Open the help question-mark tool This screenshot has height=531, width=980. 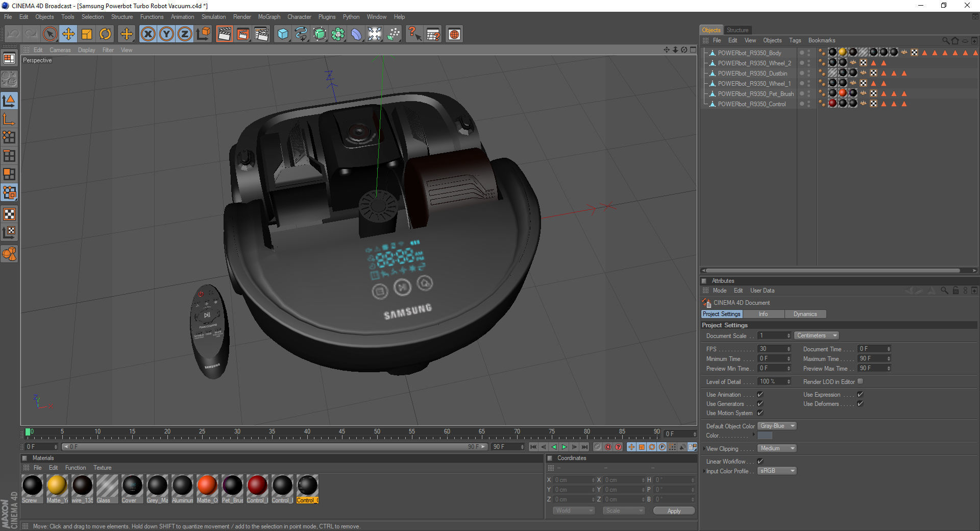(414, 34)
